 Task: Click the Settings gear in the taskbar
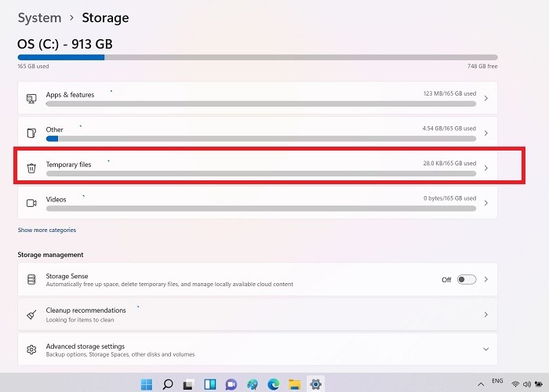click(315, 384)
